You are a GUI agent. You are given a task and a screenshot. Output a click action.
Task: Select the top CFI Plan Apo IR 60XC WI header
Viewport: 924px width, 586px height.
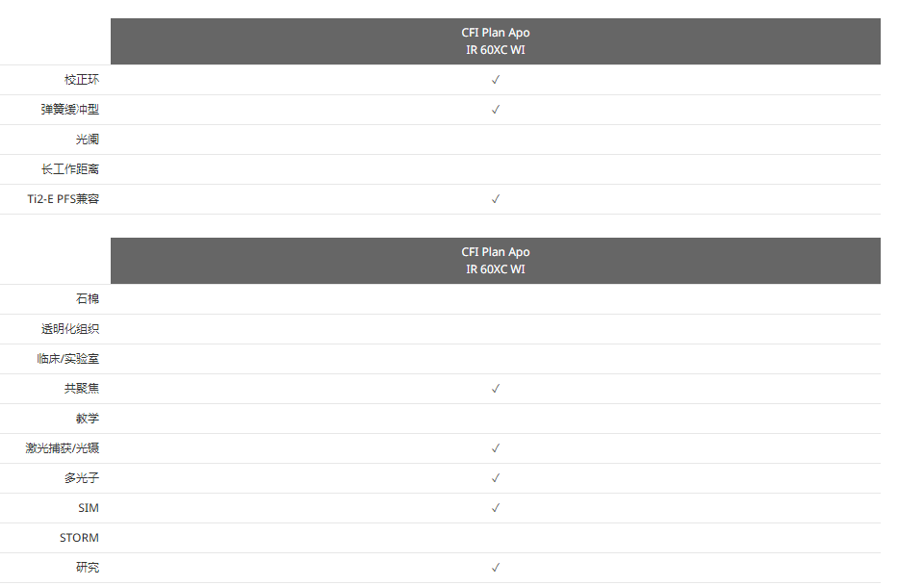click(x=496, y=41)
